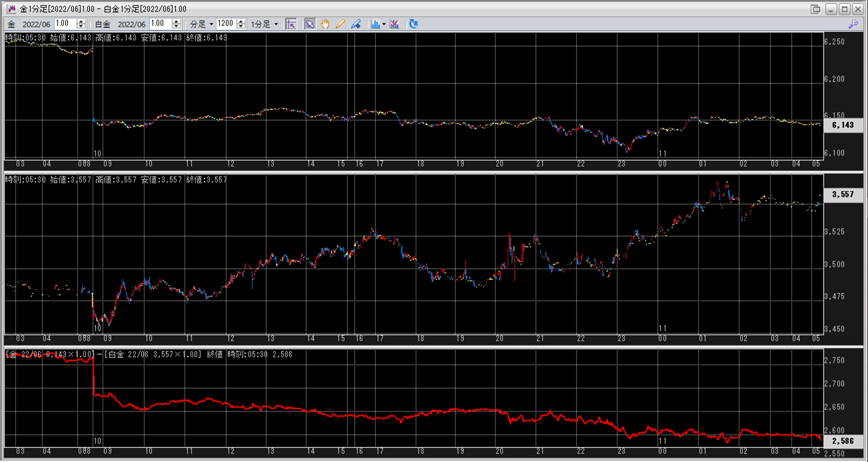868x462 pixels.
Task: Click the stepper for platinum's 1.00 multiplier
Action: click(x=177, y=24)
